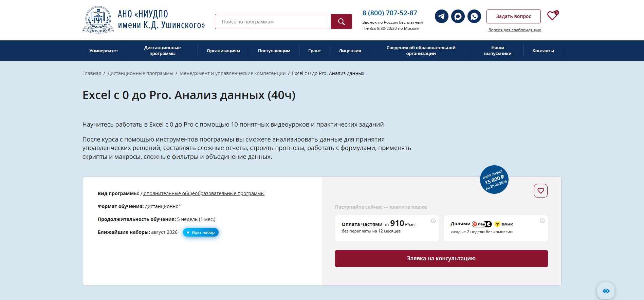Screen dimensions: 644x300
Task: Open Версия для слабовидящих link
Action: click(514, 30)
